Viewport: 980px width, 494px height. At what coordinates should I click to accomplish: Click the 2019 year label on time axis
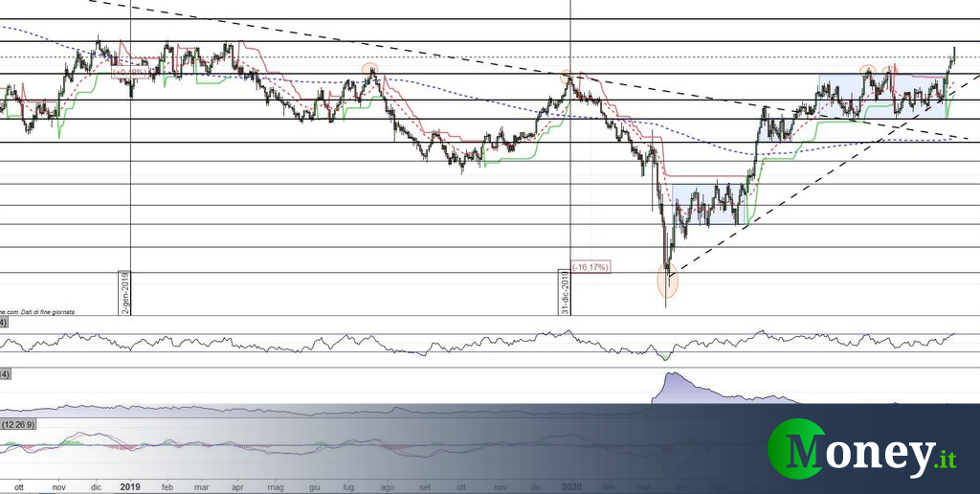tap(130, 486)
